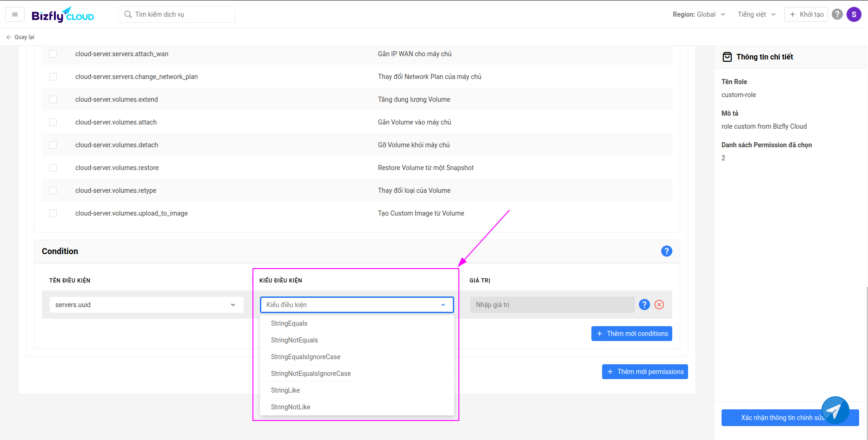Go back via Quay lại link
The width and height of the screenshot is (868, 440).
pyautogui.click(x=20, y=37)
